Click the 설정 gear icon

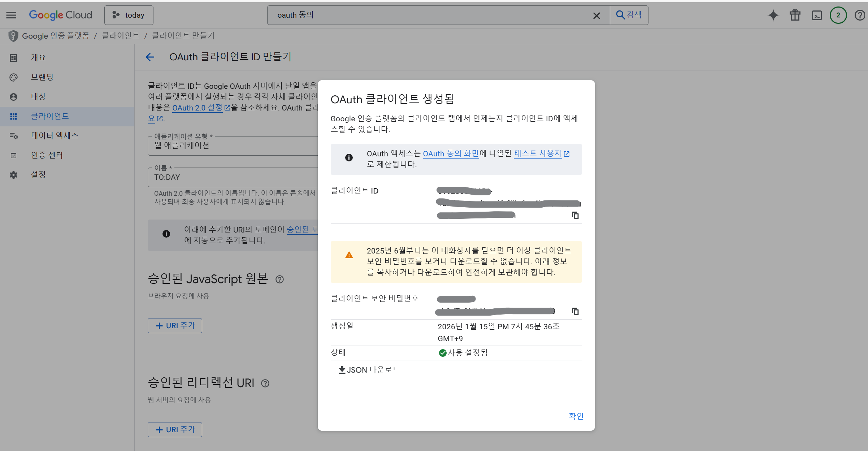click(13, 175)
